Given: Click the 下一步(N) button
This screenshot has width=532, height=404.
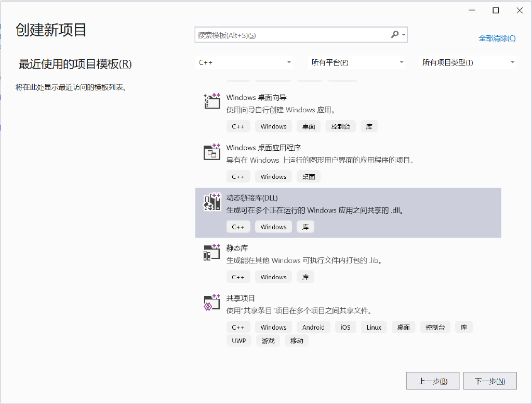Looking at the screenshot, I should (x=489, y=380).
